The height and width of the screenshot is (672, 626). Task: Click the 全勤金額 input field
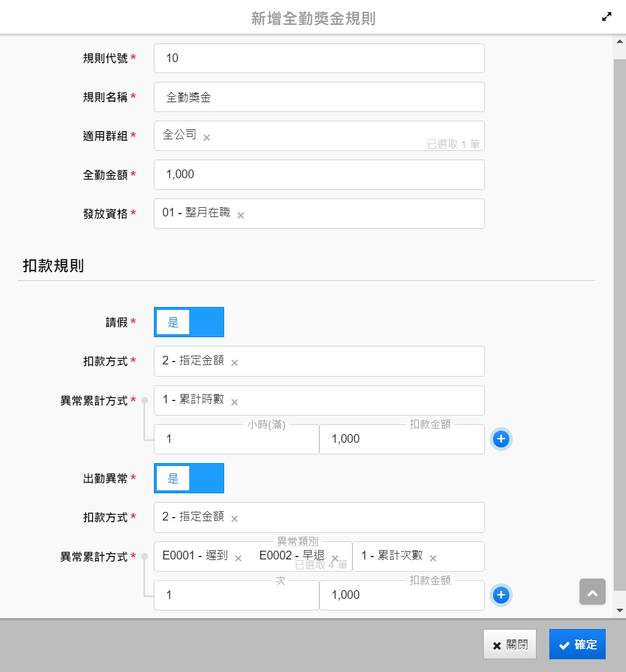319,175
